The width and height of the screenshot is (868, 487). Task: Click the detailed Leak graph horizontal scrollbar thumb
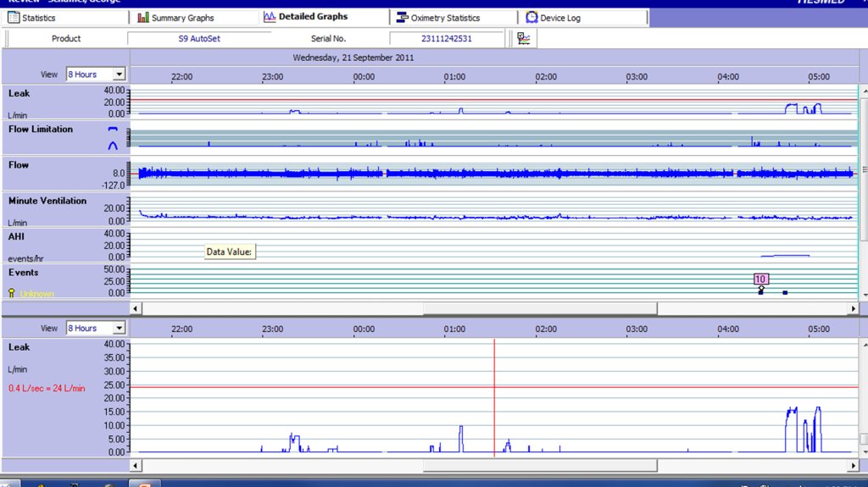coord(540,466)
